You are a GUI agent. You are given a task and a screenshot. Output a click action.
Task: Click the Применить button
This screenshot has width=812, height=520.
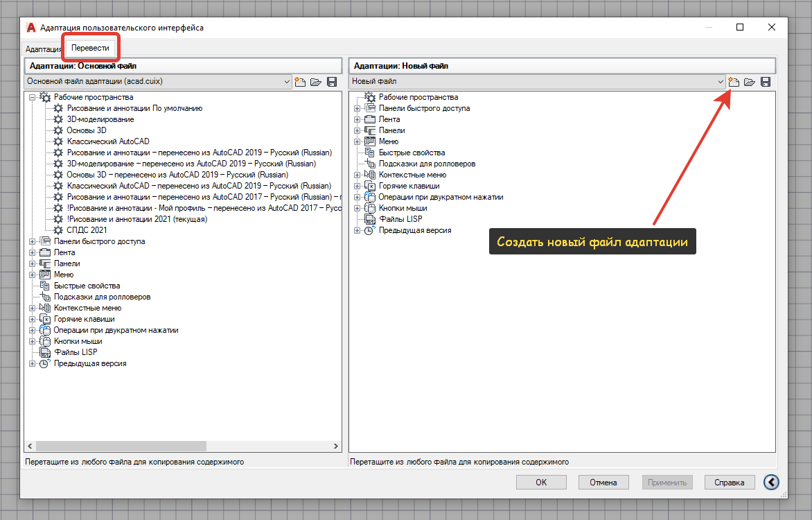(x=667, y=482)
